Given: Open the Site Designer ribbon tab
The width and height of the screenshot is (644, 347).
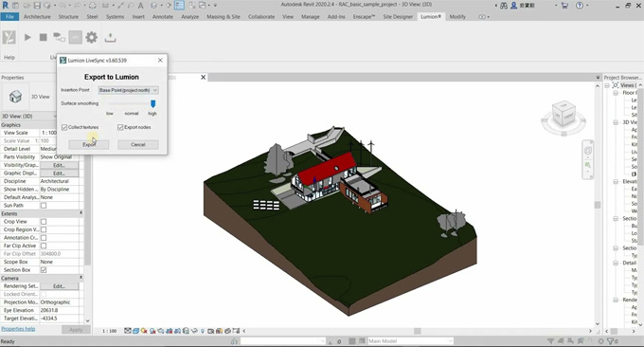Looking at the screenshot, I should [x=398, y=17].
